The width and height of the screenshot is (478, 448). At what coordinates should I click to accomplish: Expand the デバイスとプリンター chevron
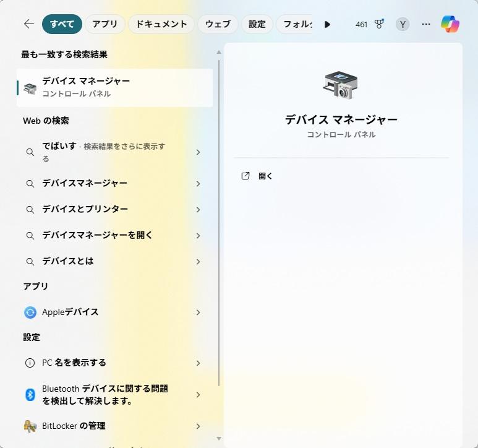(198, 210)
